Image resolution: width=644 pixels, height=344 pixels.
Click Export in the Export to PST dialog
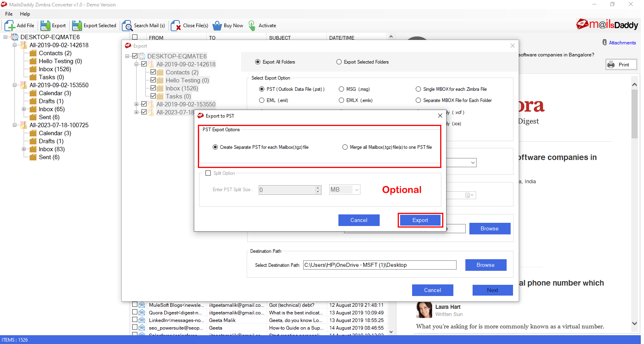[x=420, y=220]
